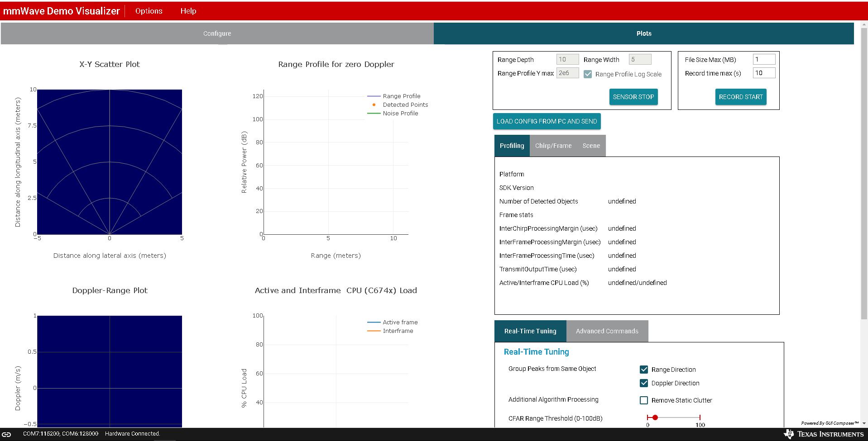868x441 pixels.
Task: Click the SDK Version label
Action: [x=517, y=188]
